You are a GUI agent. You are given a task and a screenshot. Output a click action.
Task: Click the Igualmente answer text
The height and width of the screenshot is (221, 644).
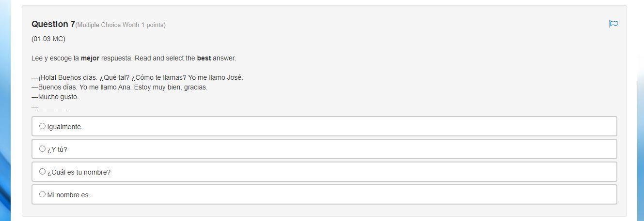65,127
